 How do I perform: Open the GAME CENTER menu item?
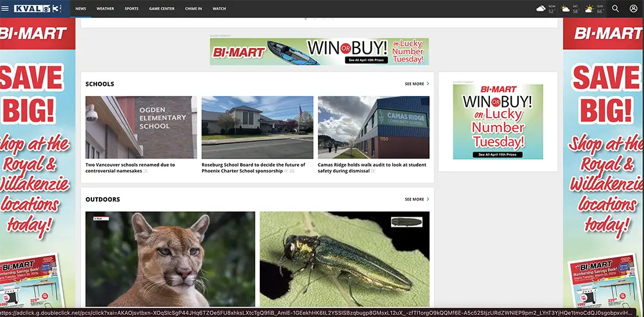click(x=162, y=9)
